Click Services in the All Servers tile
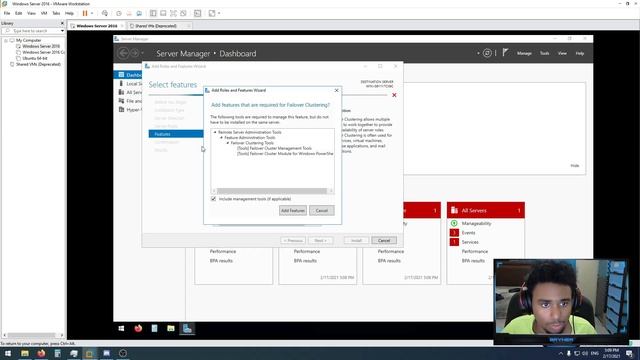 click(x=470, y=242)
